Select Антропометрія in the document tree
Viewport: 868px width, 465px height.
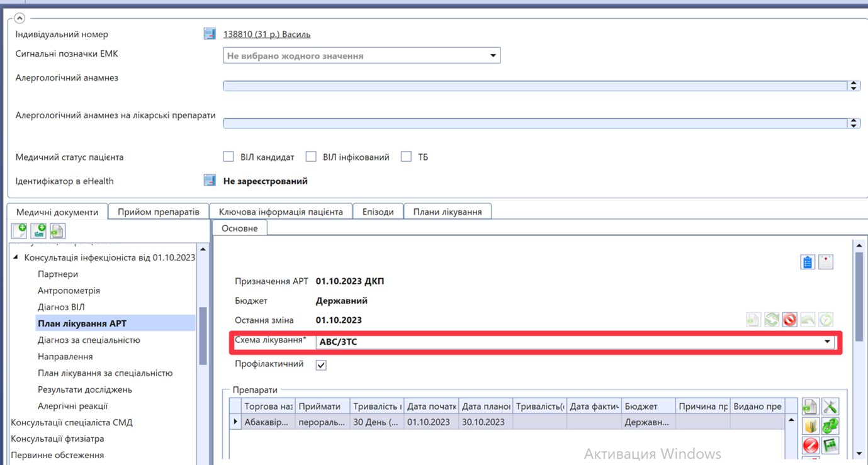69,291
